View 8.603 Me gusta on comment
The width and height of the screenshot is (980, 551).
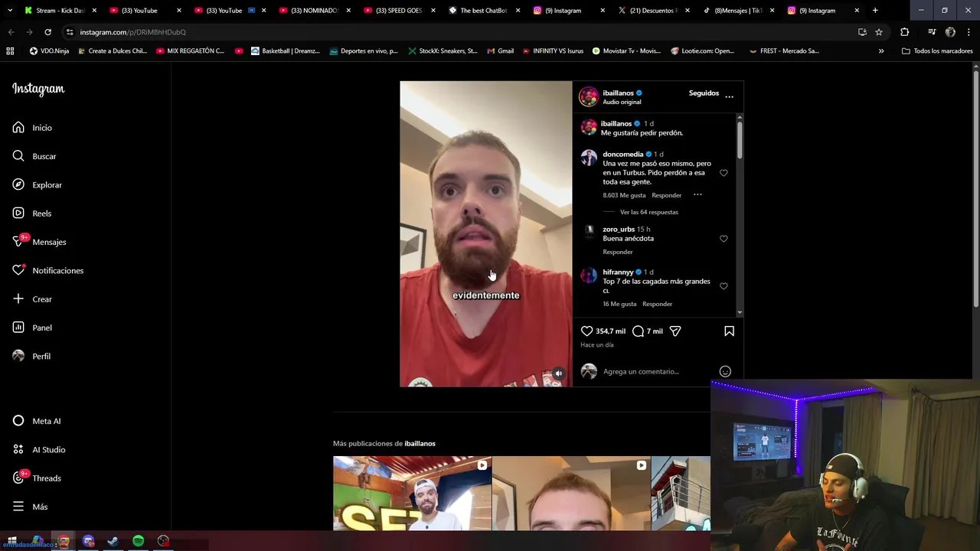click(624, 195)
